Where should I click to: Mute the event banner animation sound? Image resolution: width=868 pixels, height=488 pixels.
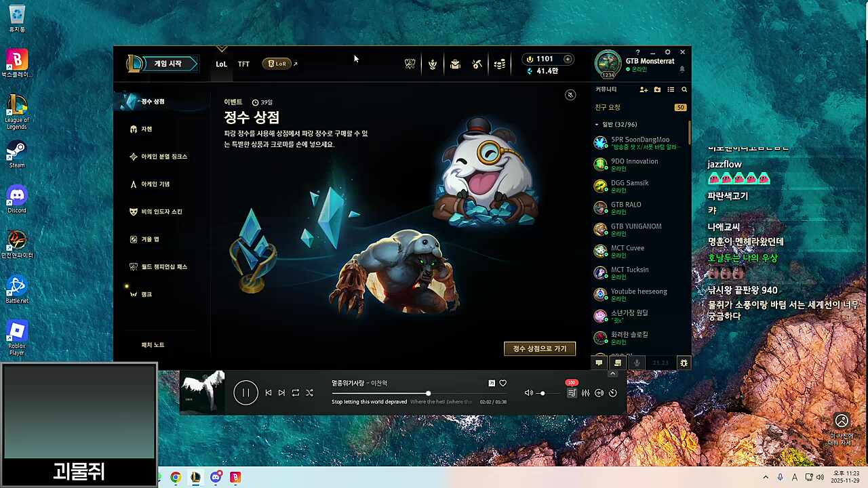click(570, 95)
